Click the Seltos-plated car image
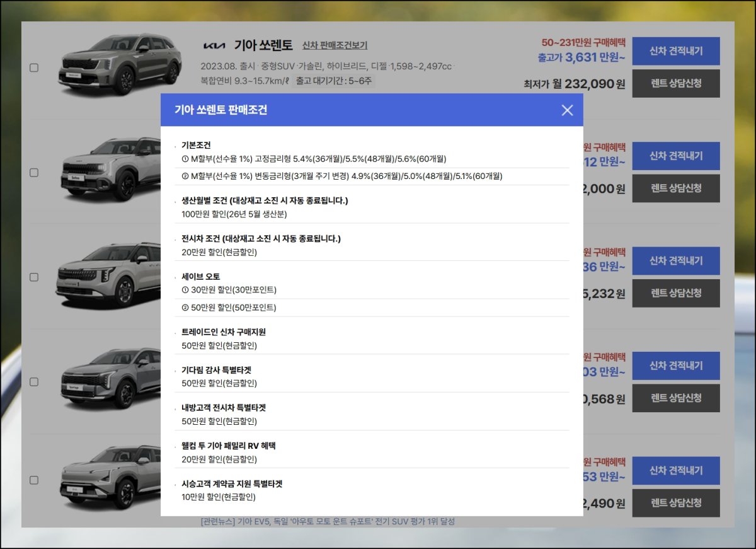 (109, 168)
